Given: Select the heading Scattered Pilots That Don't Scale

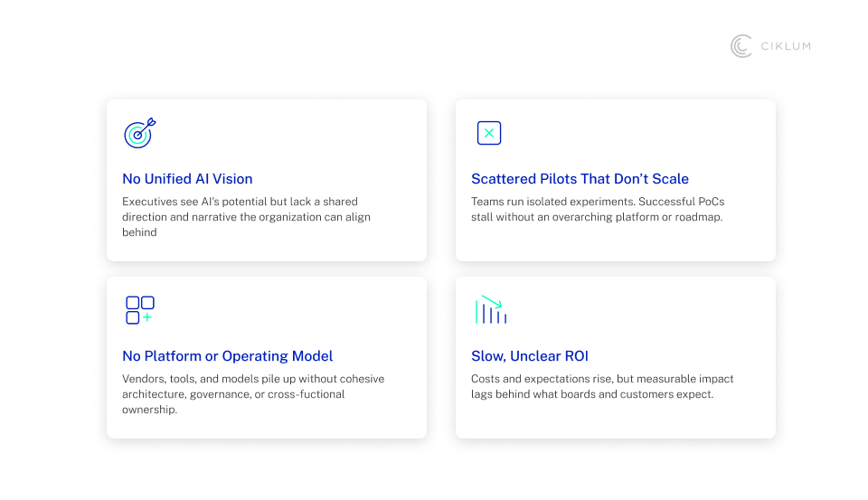Looking at the screenshot, I should [580, 179].
